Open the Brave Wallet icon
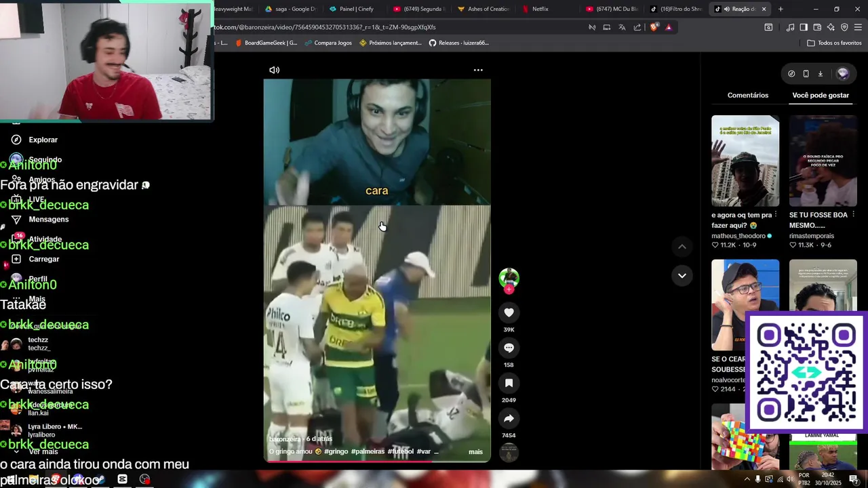868x488 pixels. [817, 27]
